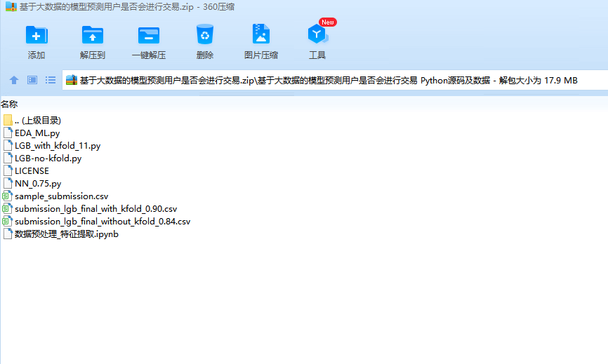Click the file icon of EDA_ML.py
The image size is (608, 364).
point(8,133)
